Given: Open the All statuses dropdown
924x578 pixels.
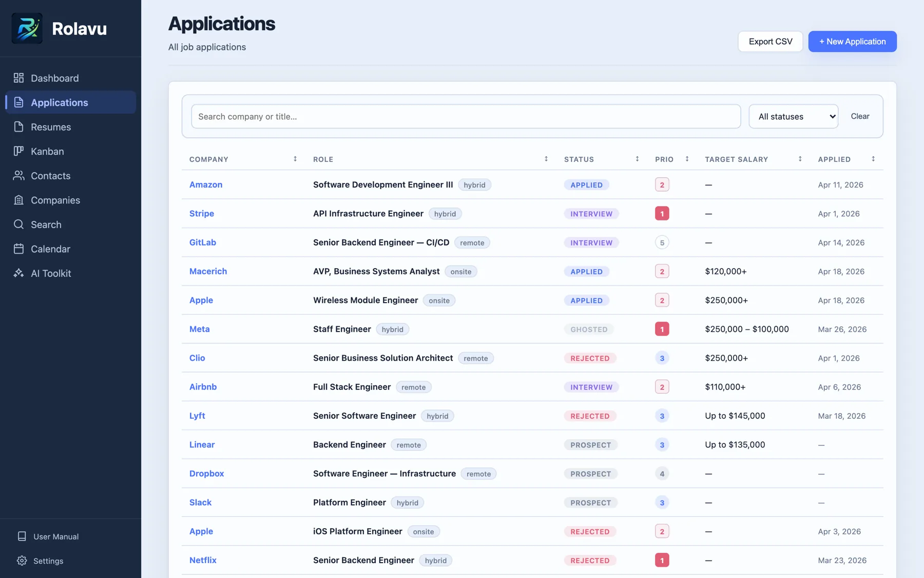Looking at the screenshot, I should coord(793,116).
